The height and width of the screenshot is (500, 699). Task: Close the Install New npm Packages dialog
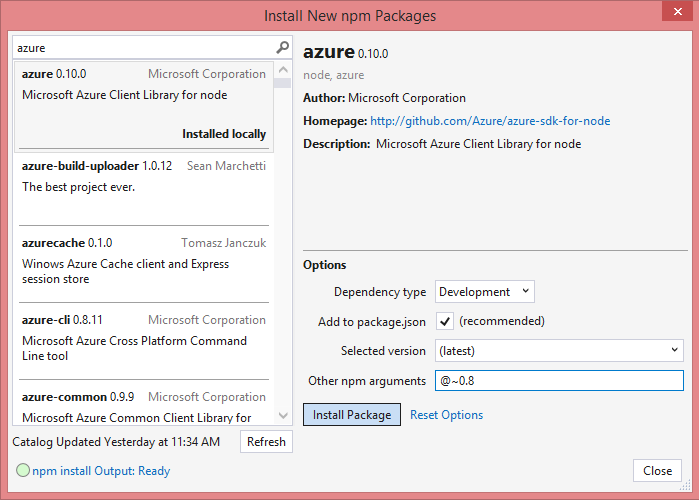point(677,11)
